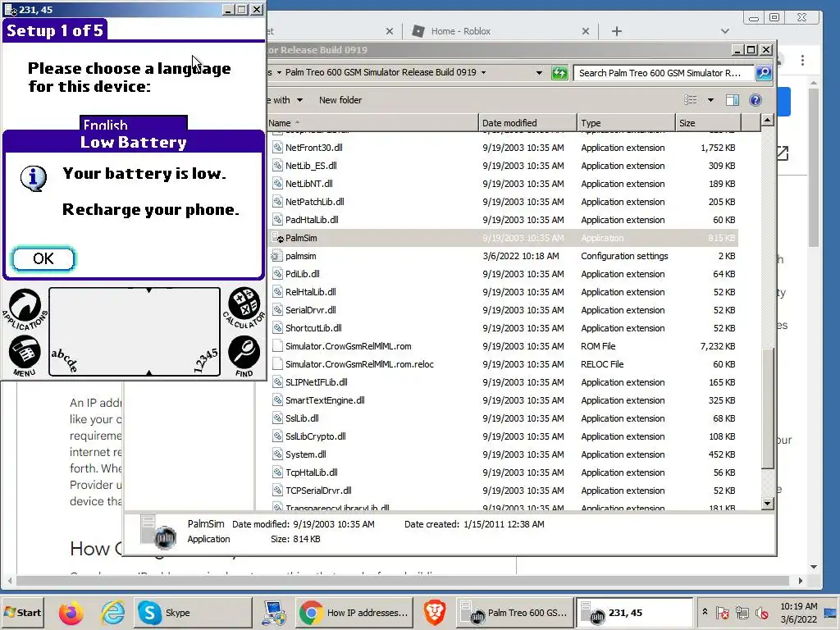This screenshot has height=630, width=840.
Task: Launch Firefox from the taskbar
Action: click(71, 613)
